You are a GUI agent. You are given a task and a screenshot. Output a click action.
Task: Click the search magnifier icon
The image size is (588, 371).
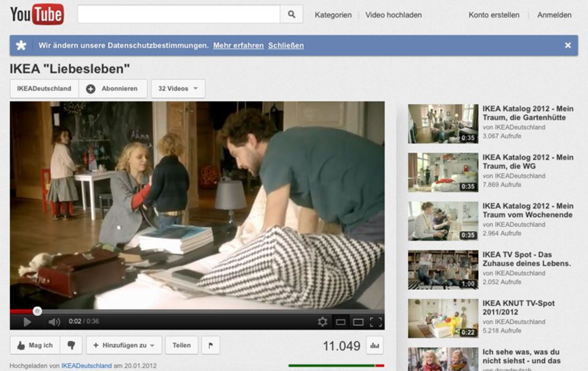[290, 13]
